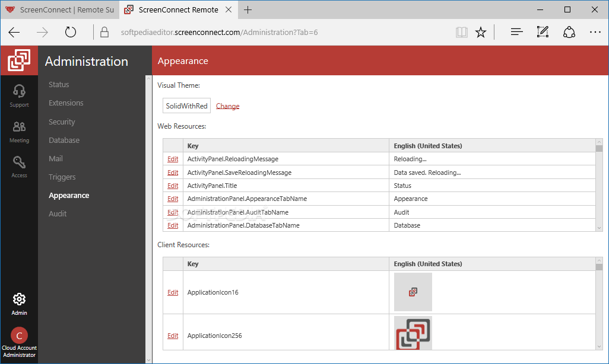Open a new tab with plus icon

coord(248,9)
